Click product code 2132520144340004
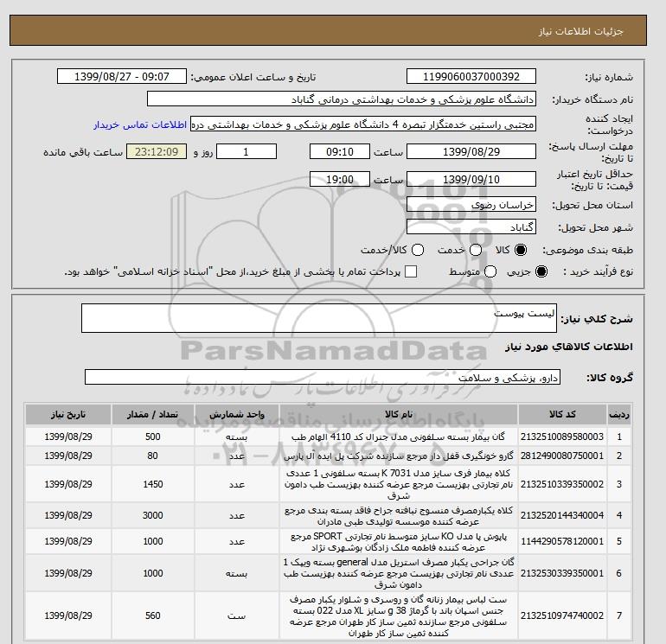 pyautogui.click(x=562, y=515)
